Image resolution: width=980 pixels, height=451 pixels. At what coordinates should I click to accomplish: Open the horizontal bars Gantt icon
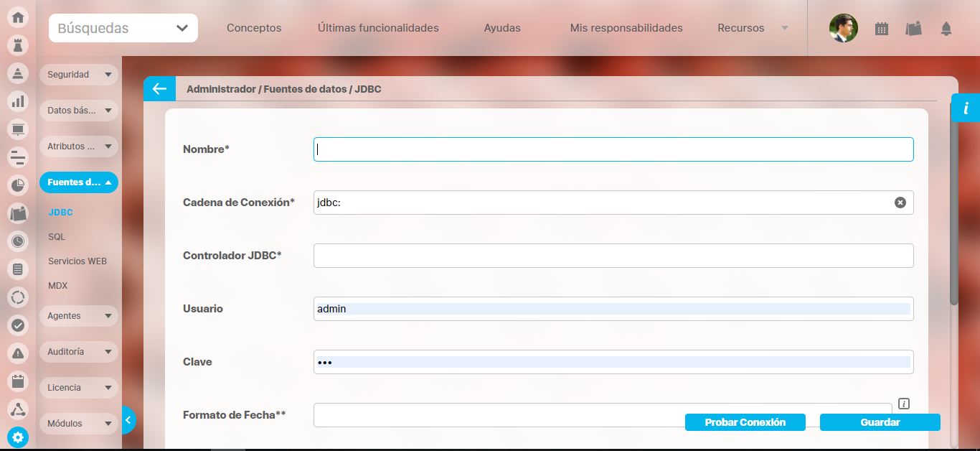point(18,157)
